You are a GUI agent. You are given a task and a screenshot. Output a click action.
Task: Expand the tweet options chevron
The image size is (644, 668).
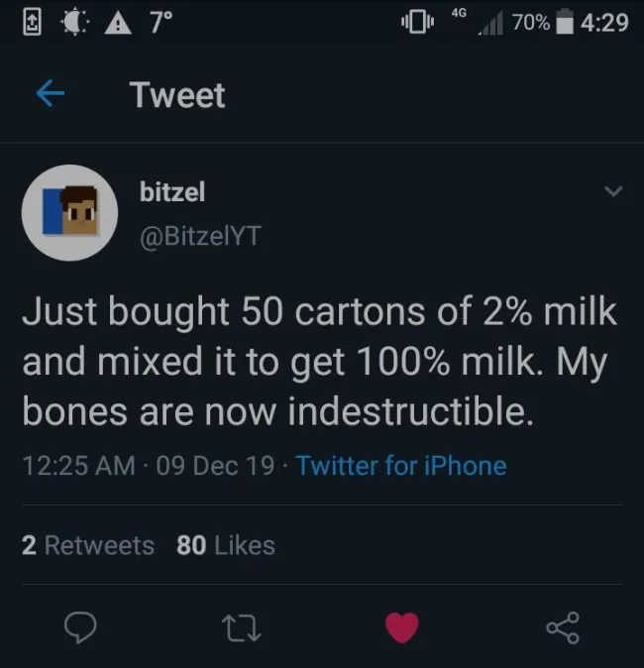613,190
